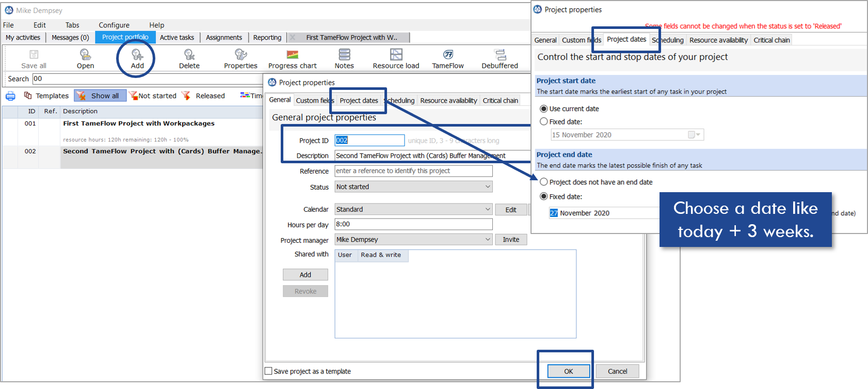Click the Reference input field
Image resolution: width=868 pixels, height=389 pixels.
point(413,171)
